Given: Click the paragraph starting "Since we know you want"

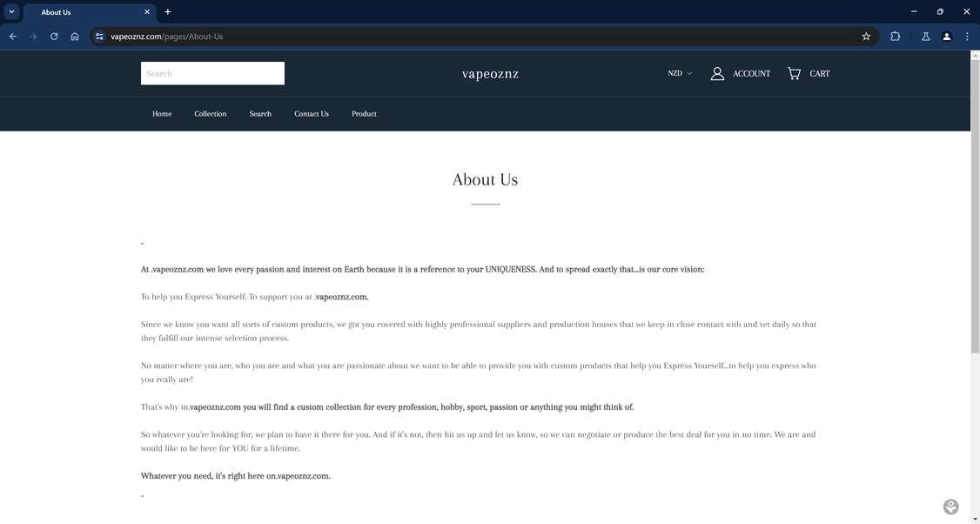Looking at the screenshot, I should pyautogui.click(x=479, y=332).
